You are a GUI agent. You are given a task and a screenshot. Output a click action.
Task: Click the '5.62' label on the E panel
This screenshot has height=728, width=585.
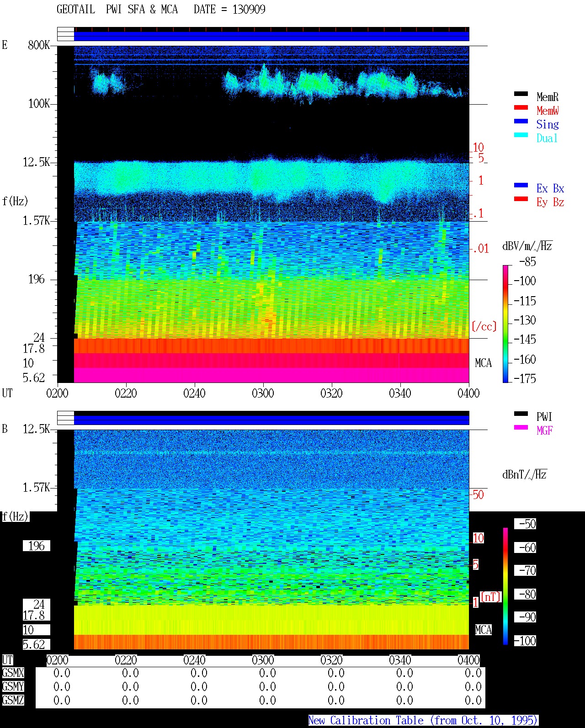click(x=34, y=377)
